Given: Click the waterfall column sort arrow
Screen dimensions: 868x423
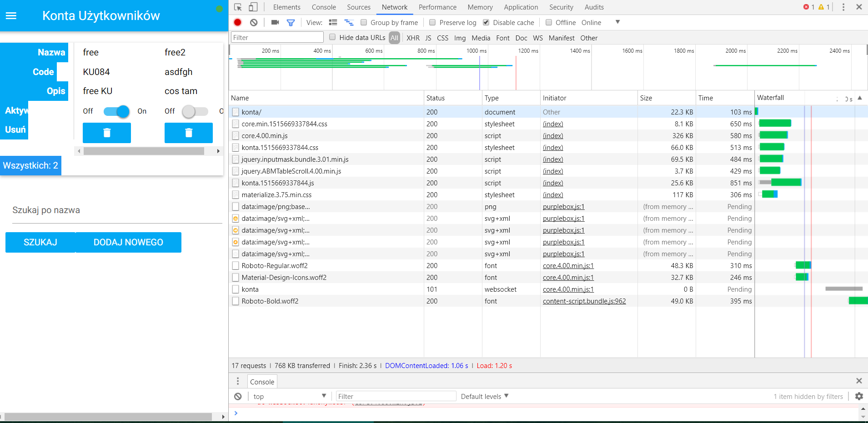Looking at the screenshot, I should pos(860,98).
